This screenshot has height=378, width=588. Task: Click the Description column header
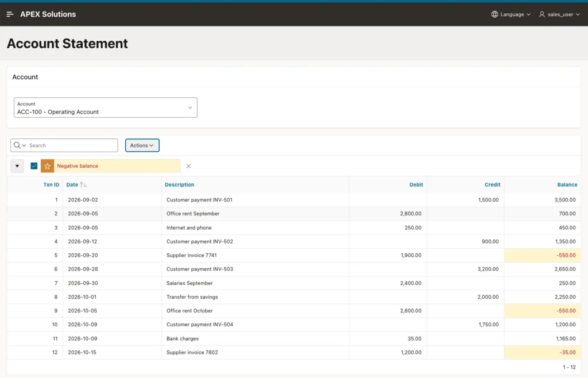click(x=179, y=185)
